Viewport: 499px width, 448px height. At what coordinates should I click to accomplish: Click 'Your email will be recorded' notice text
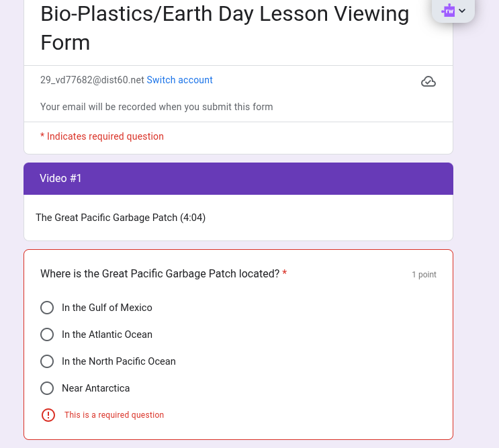pyautogui.click(x=156, y=107)
